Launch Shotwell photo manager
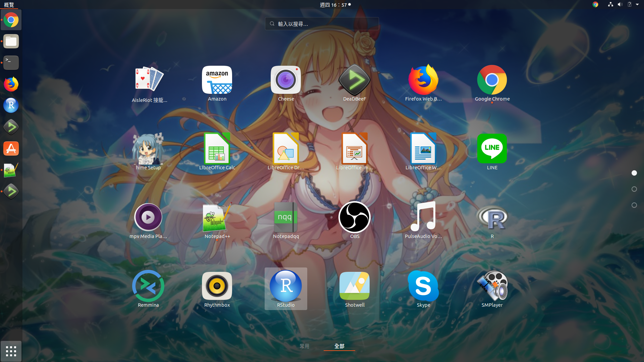The height and width of the screenshot is (362, 644). click(355, 287)
